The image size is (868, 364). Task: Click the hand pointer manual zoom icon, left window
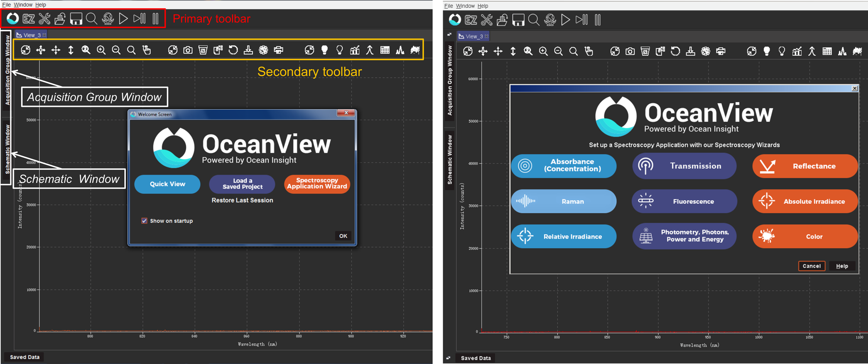pyautogui.click(x=147, y=50)
